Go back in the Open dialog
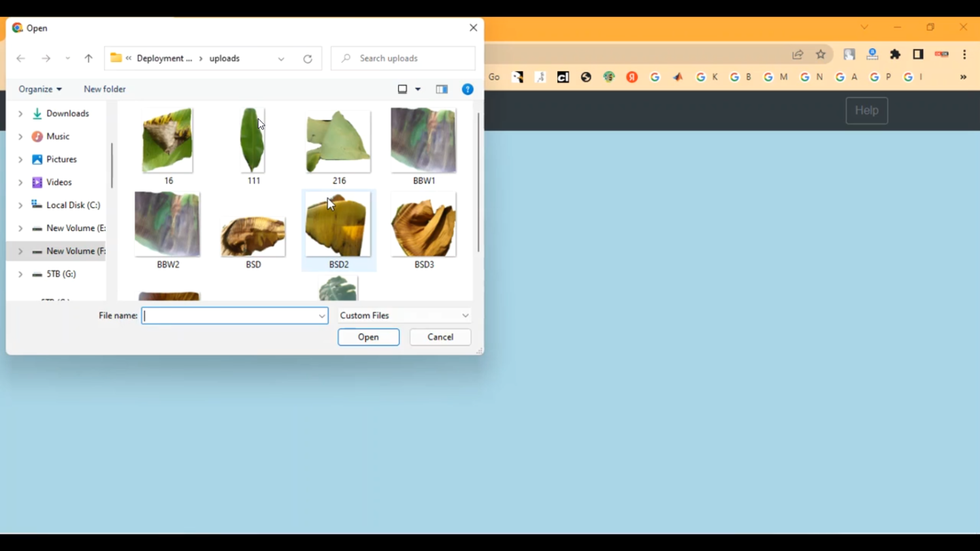The image size is (980, 551). (x=21, y=59)
